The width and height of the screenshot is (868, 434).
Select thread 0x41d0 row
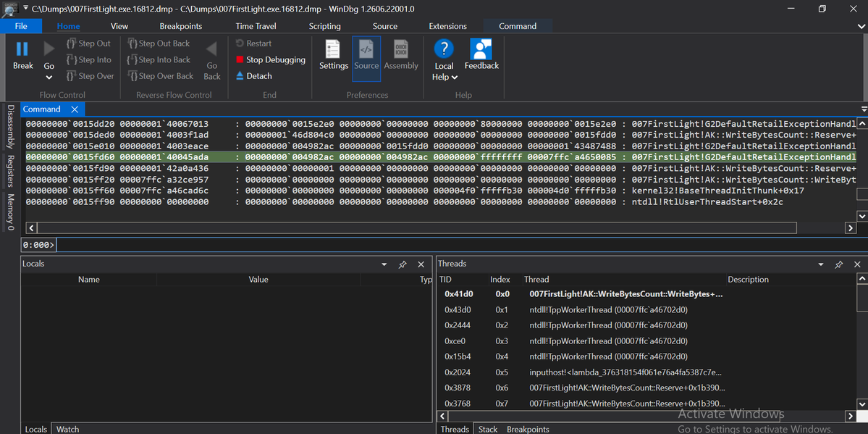pos(646,294)
